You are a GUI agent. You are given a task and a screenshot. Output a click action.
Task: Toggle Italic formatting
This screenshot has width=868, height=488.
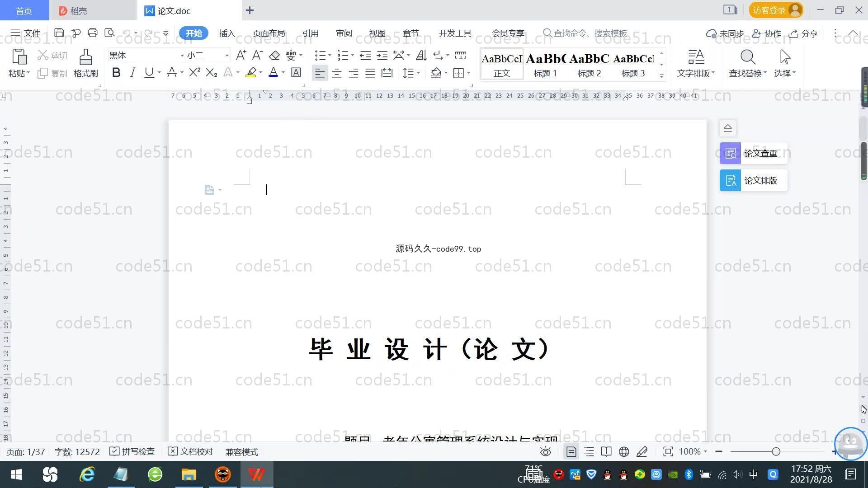pyautogui.click(x=132, y=72)
